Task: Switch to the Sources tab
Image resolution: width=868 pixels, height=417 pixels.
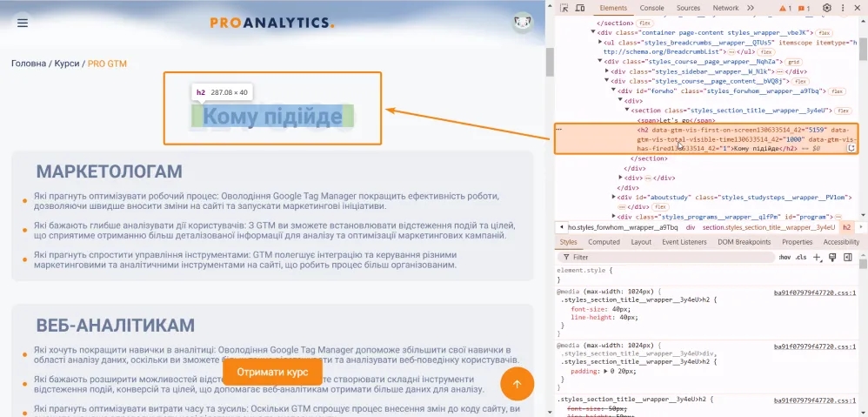Action: point(688,8)
